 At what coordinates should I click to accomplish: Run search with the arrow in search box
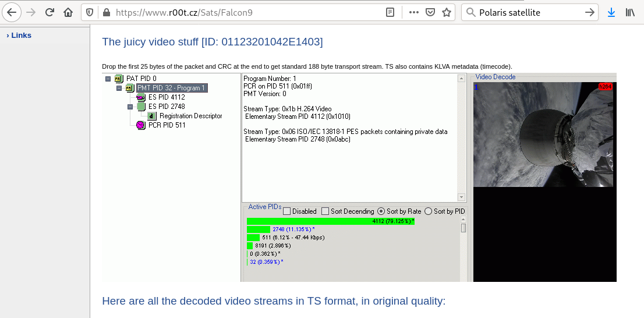point(589,12)
